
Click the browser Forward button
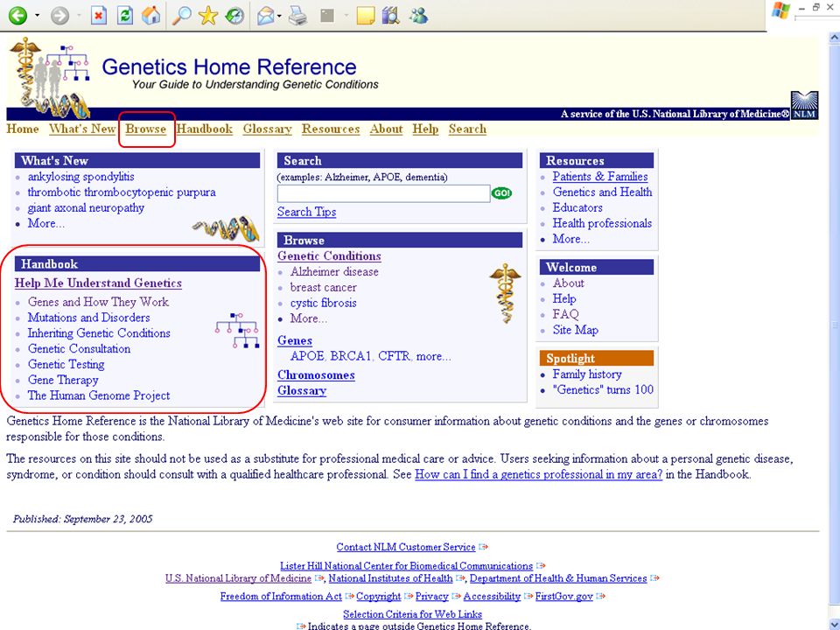59,15
